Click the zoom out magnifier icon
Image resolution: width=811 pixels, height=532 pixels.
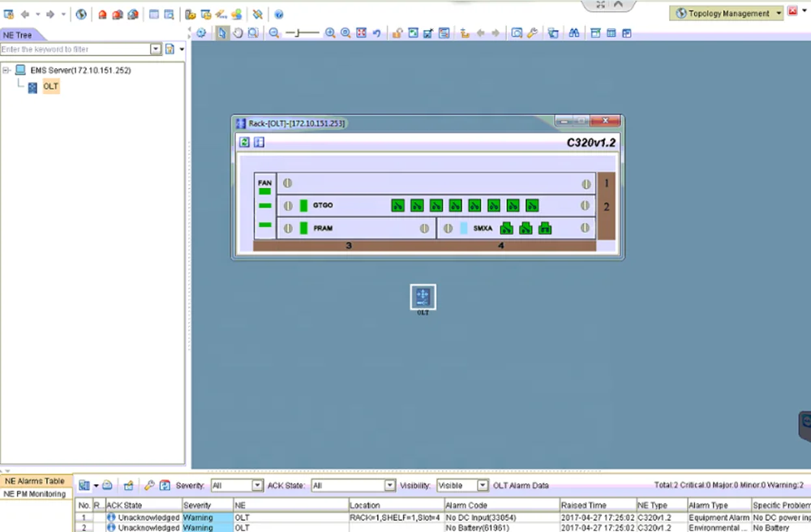[274, 33]
